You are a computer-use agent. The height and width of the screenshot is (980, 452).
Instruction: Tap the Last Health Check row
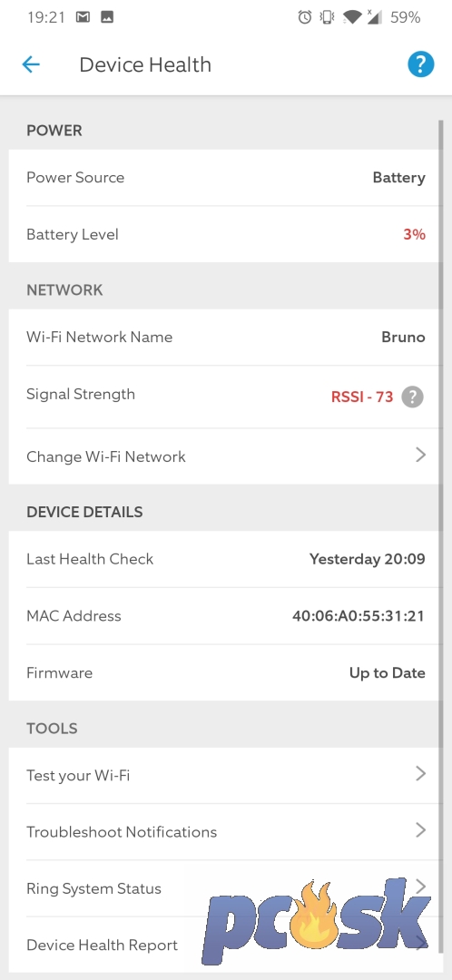pyautogui.click(x=226, y=559)
